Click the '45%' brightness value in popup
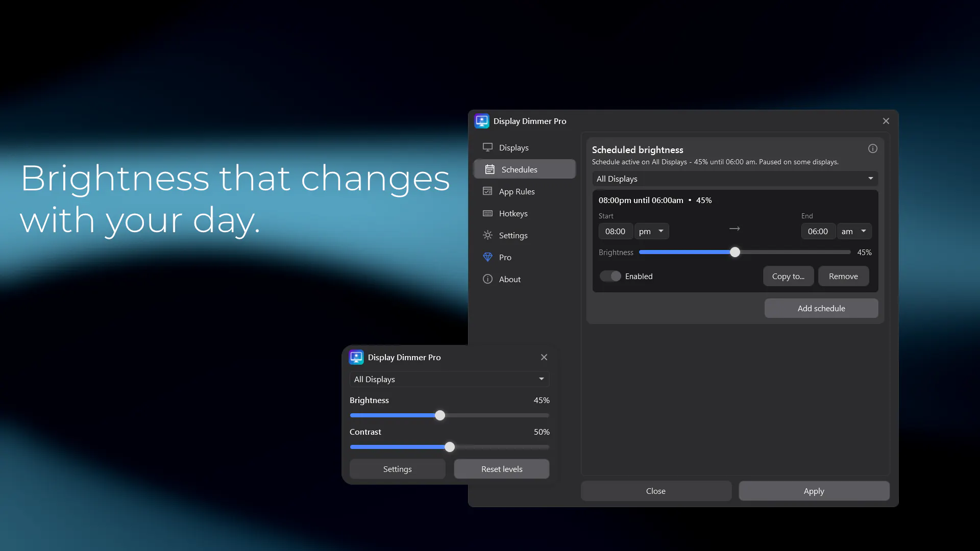This screenshot has height=551, width=980. coord(542,400)
